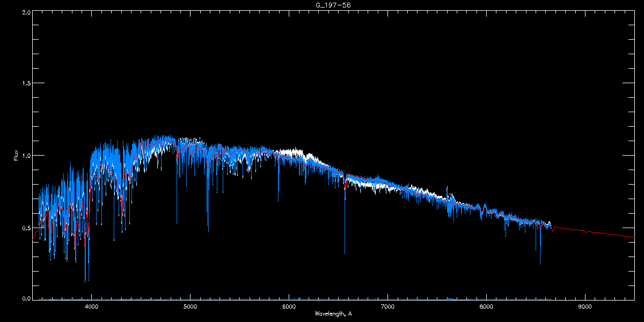This screenshot has width=644, height=322.
Task: Click the 6000 wavelength tick label
Action: click(289, 307)
